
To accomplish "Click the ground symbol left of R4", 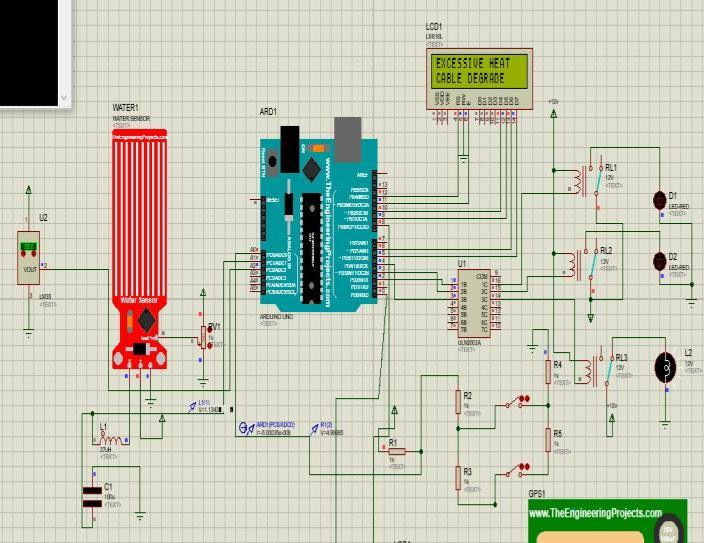I will click(532, 348).
